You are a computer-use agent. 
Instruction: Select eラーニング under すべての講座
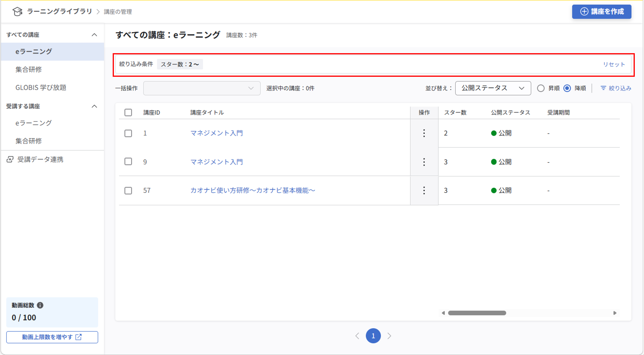(x=52, y=52)
